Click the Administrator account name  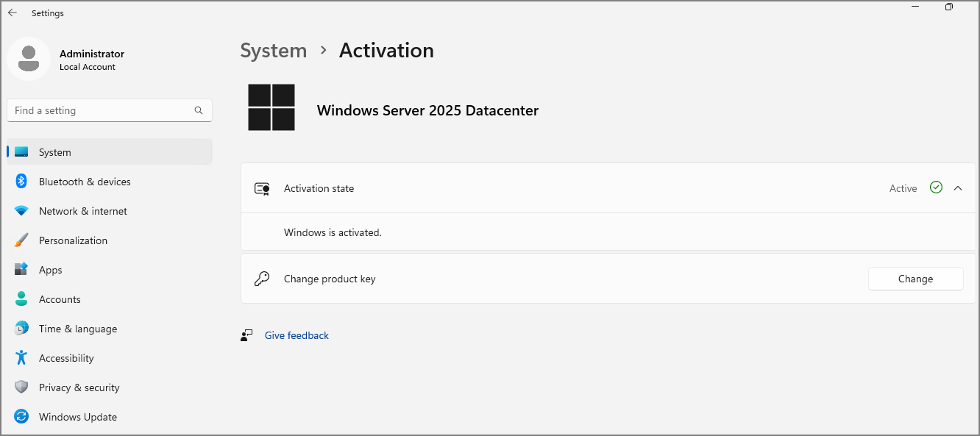(x=92, y=54)
